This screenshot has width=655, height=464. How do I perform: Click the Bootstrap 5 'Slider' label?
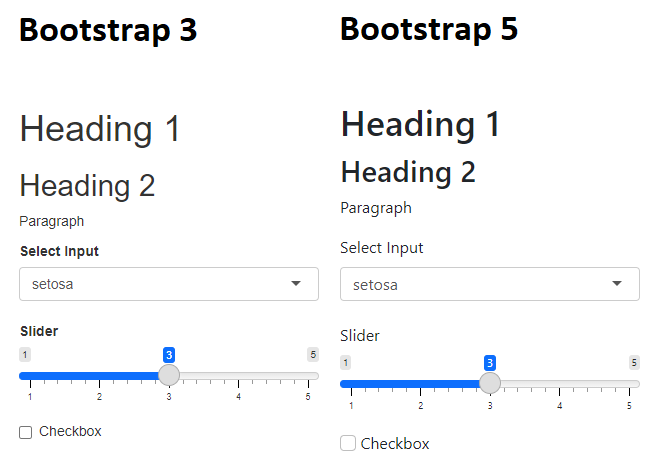tap(360, 335)
